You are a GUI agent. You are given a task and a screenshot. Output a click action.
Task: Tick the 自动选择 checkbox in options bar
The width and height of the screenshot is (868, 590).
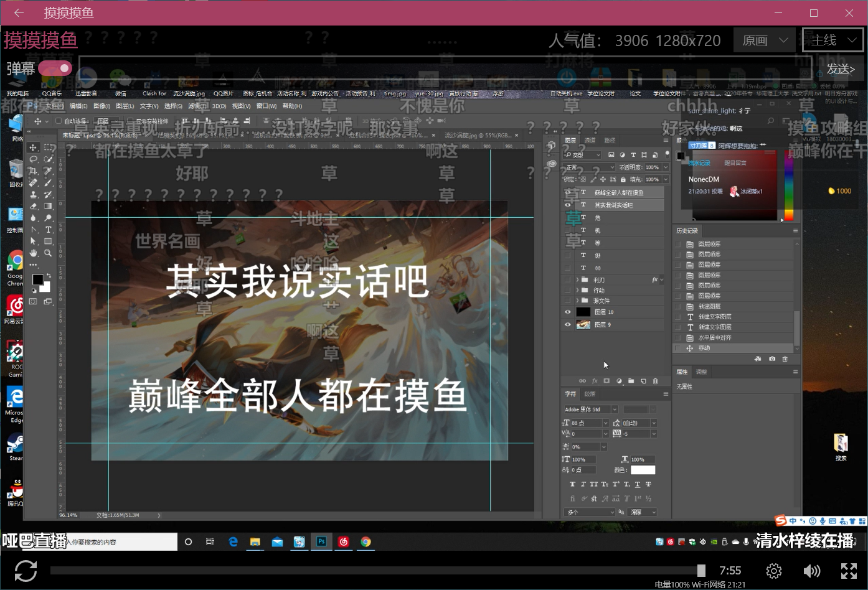pos(59,121)
